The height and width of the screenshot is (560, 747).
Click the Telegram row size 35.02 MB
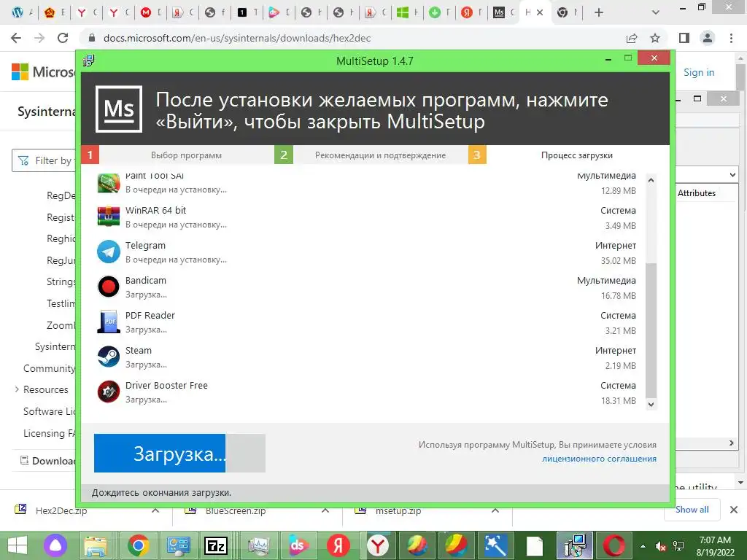coord(619,260)
